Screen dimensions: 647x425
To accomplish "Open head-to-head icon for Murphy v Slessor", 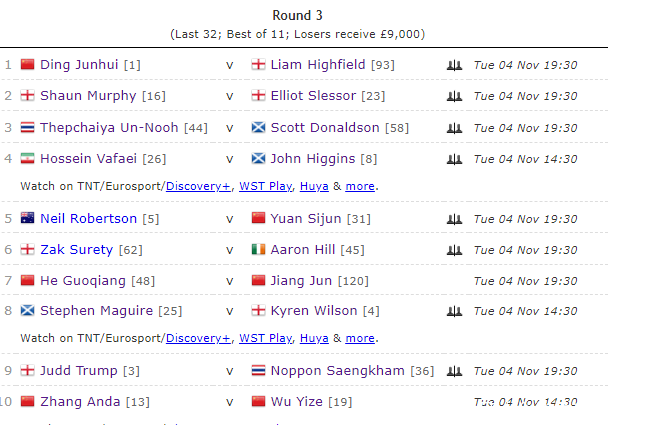I will click(454, 96).
